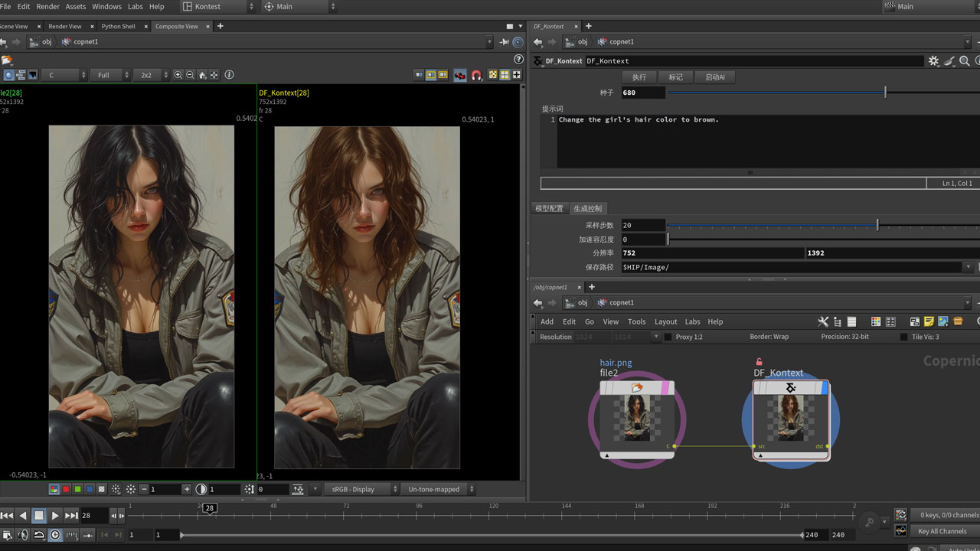980x551 pixels.
Task: Click the loop playback mode icon
Action: 38,535
